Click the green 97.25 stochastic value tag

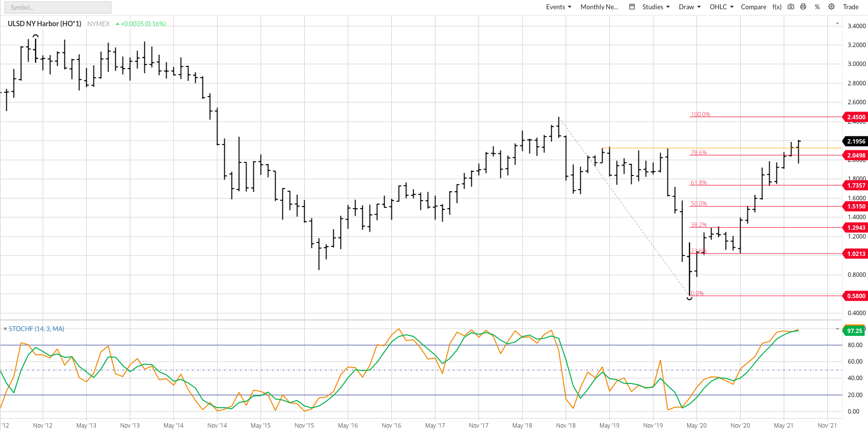[x=854, y=331]
